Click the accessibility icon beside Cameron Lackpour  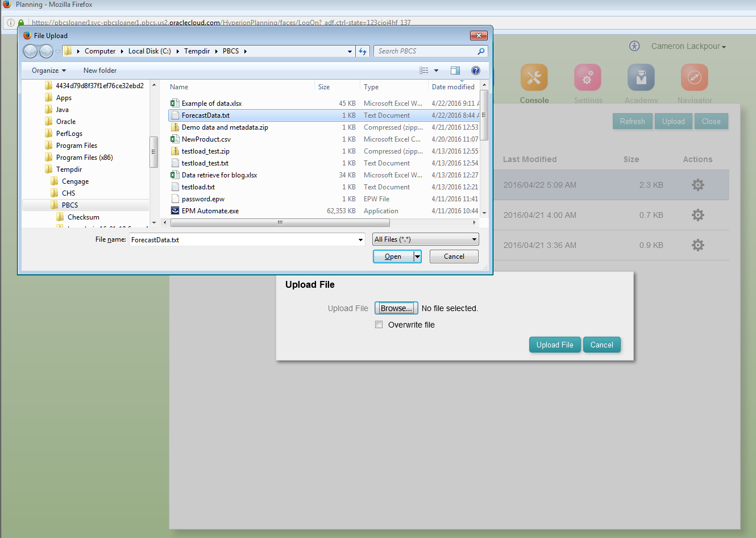(634, 46)
